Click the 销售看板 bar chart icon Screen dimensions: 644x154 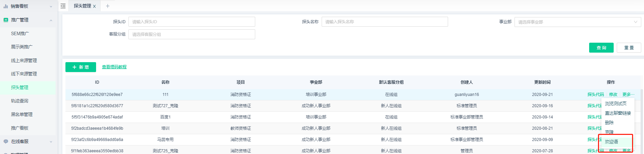click(x=5, y=6)
